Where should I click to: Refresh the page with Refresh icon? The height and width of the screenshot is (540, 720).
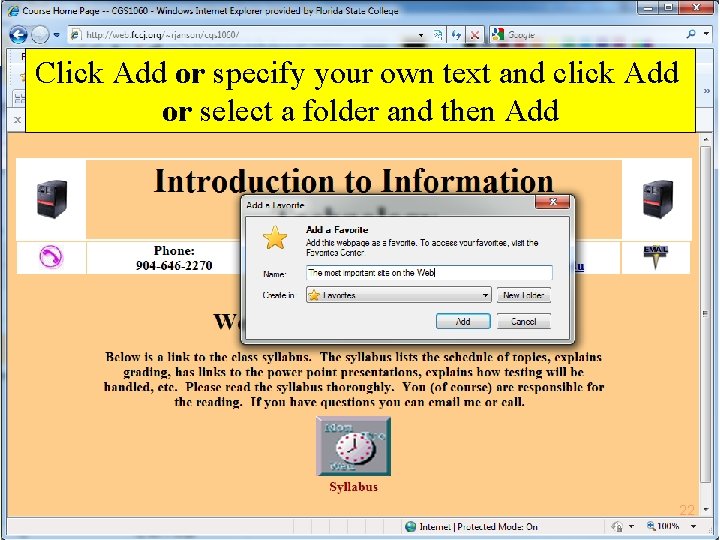click(456, 34)
